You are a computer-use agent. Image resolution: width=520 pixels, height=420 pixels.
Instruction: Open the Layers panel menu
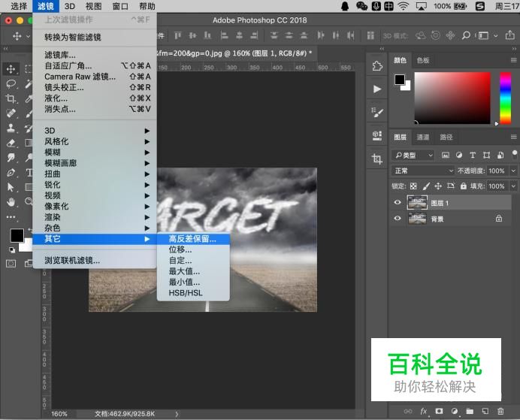[514, 137]
